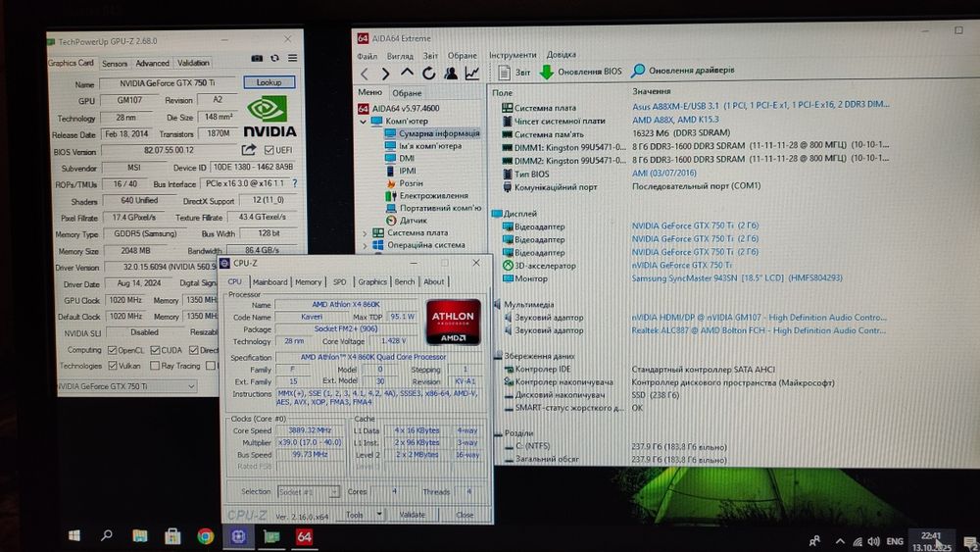
Task: Click Оновлення драйверів toolbar button
Action: coord(682,71)
